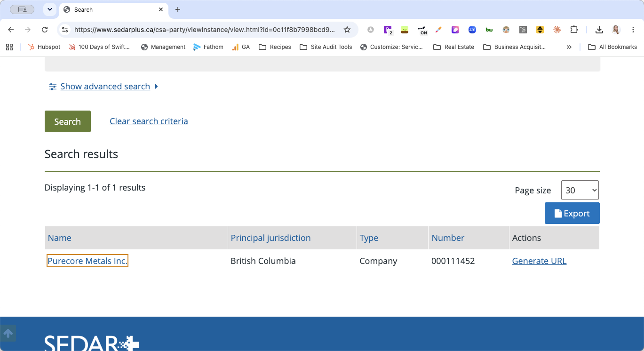Click Clear search criteria link
Image resolution: width=644 pixels, height=351 pixels.
(149, 121)
